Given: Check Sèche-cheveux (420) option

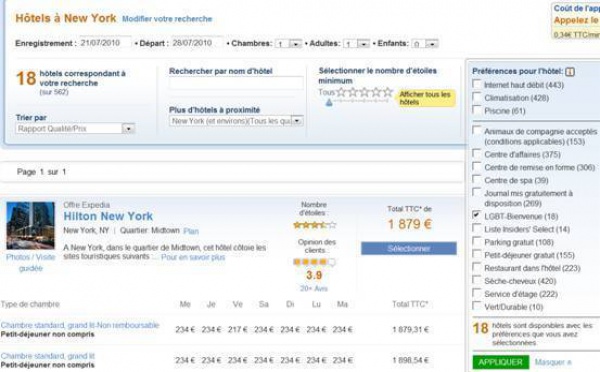Looking at the screenshot, I should [477, 280].
